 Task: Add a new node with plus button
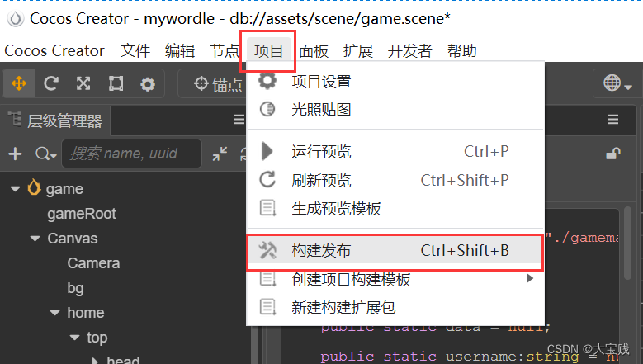tap(15, 154)
